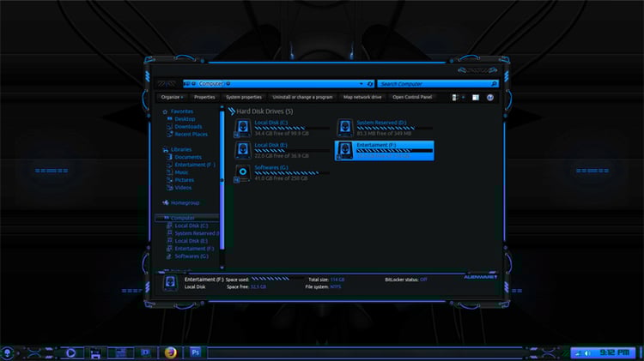The width and height of the screenshot is (644, 361).
Task: Expand the address bar history dropdown
Action: 361,84
